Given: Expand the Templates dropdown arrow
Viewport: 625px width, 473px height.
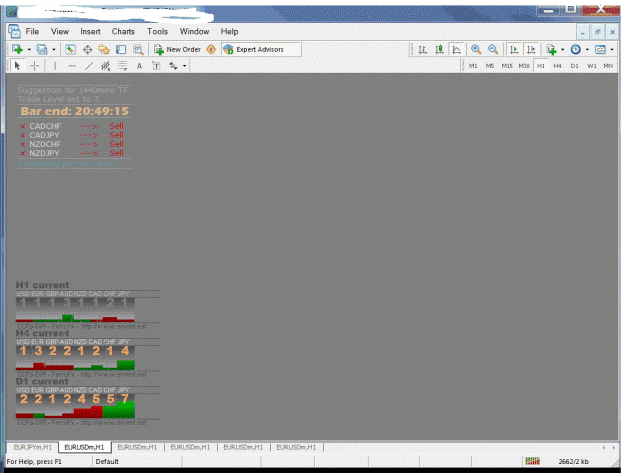Looking at the screenshot, I should pyautogui.click(x=612, y=50).
